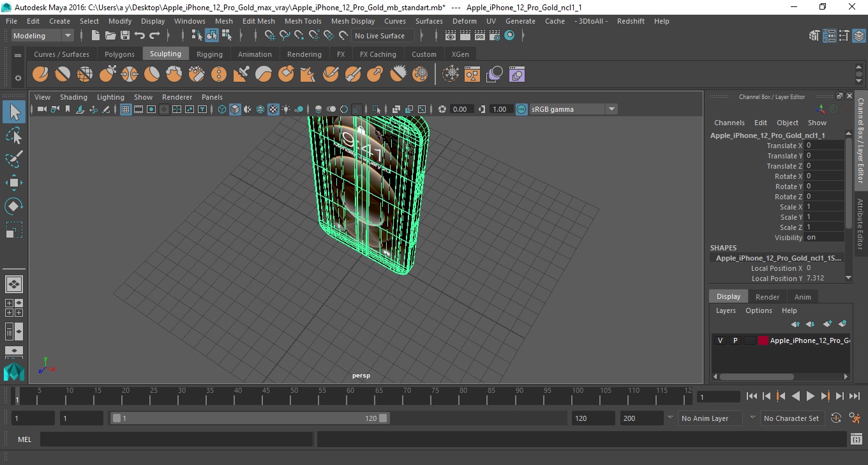The height and width of the screenshot is (465, 868).
Task: Toggle film gate in viewport toolbar
Action: pyautogui.click(x=138, y=109)
